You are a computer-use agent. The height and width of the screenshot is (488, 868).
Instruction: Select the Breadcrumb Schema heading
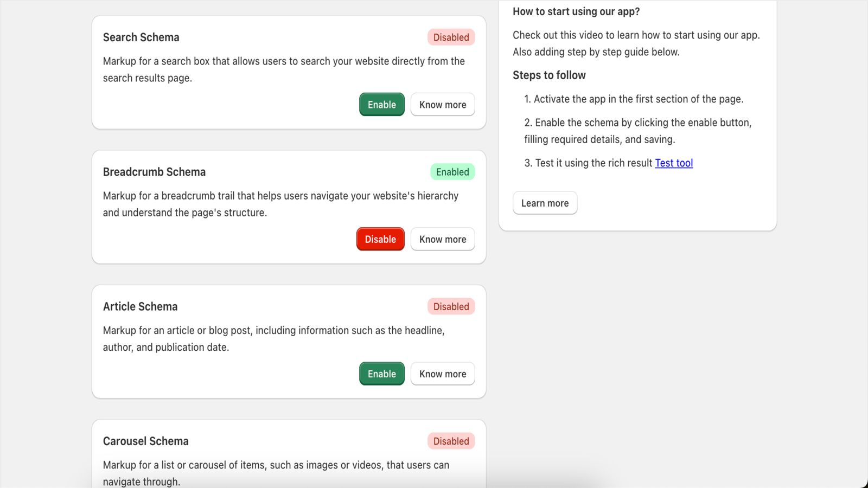point(154,172)
